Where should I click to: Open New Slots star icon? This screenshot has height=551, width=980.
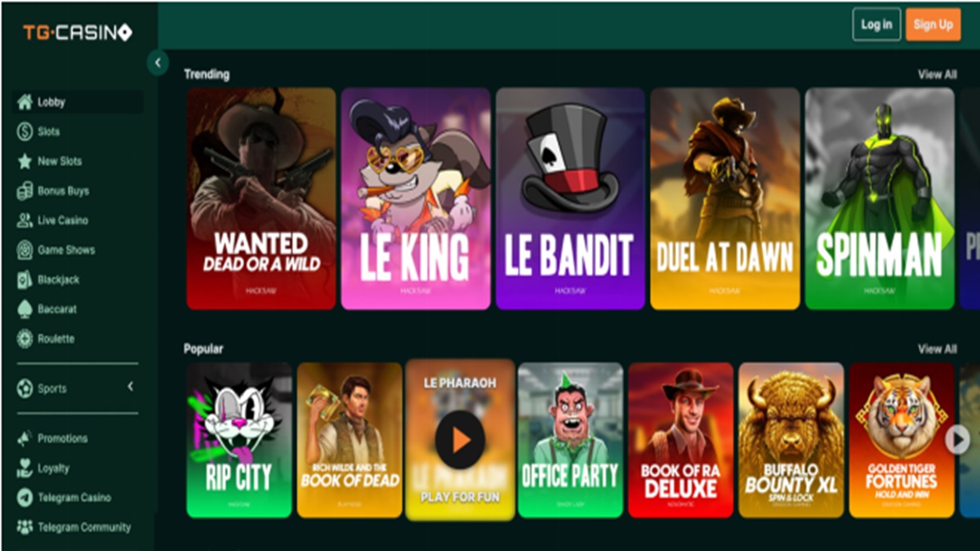pyautogui.click(x=24, y=162)
